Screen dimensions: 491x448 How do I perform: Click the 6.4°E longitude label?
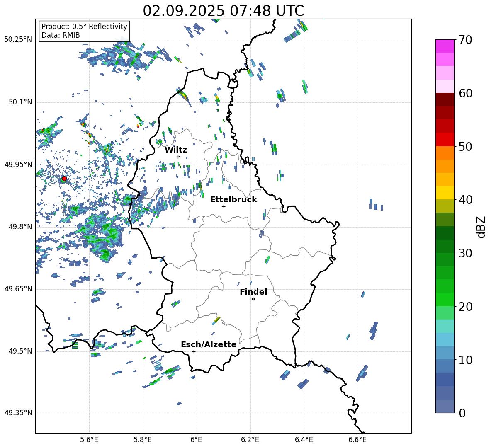click(x=304, y=440)
